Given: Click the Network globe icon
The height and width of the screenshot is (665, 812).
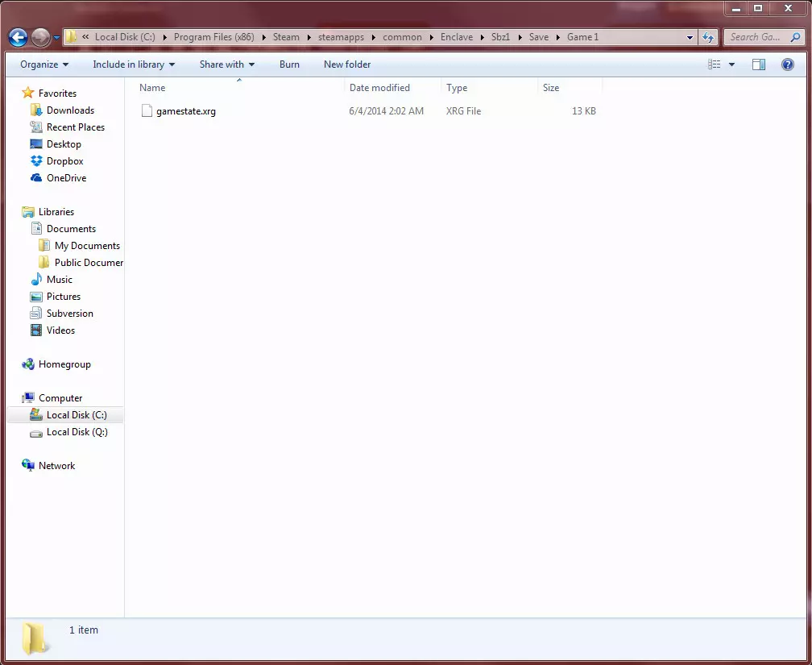Looking at the screenshot, I should click(x=28, y=465).
